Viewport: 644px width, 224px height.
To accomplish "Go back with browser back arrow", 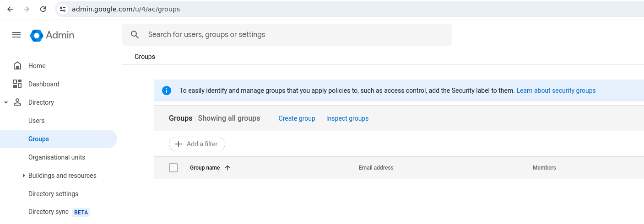I will tap(10, 9).
